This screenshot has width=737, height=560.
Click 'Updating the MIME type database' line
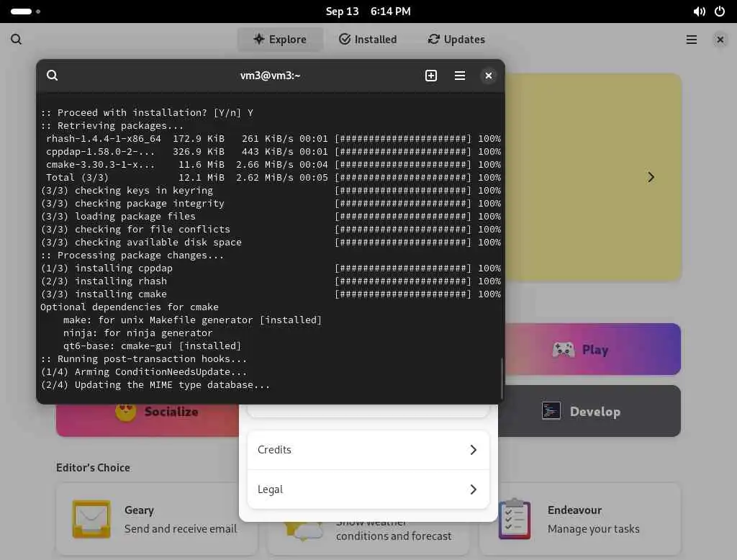tap(155, 384)
